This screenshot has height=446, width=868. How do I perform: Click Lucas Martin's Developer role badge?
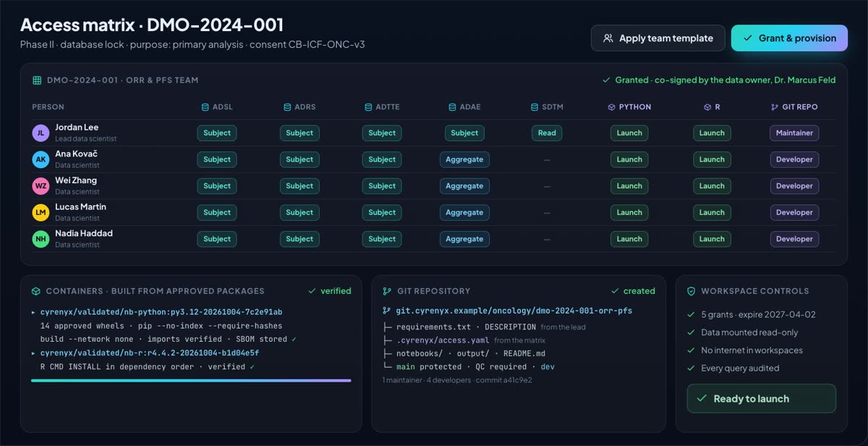click(x=794, y=213)
